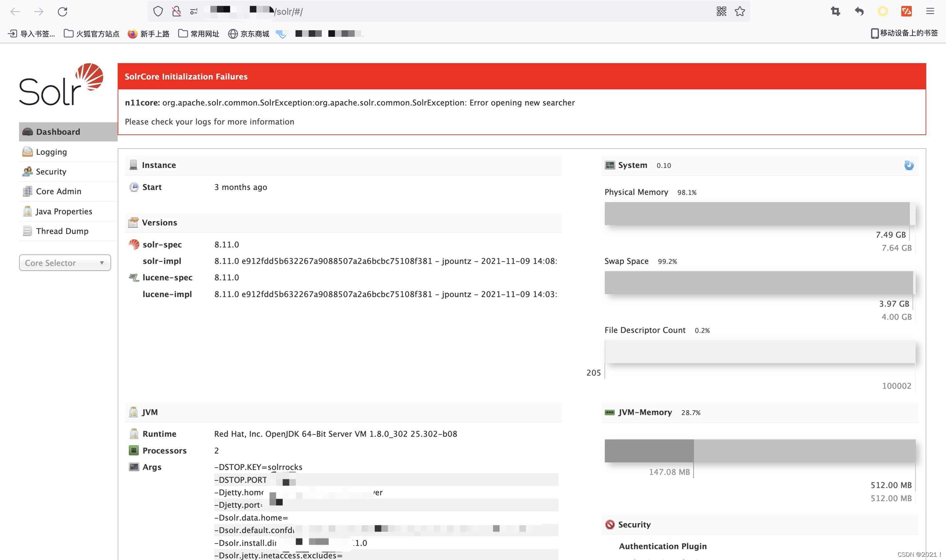Viewport: 946px width, 560px height.
Task: Click the SolrCore Initialization Failures header
Action: coord(522,76)
